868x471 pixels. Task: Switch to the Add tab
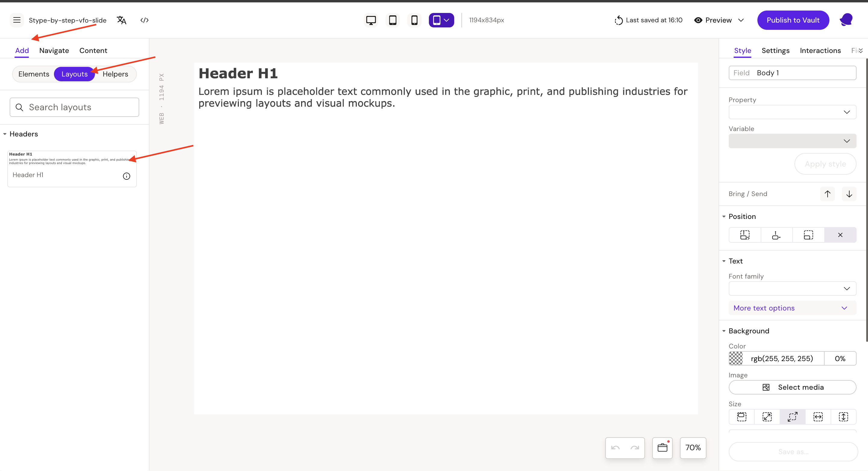tap(22, 51)
